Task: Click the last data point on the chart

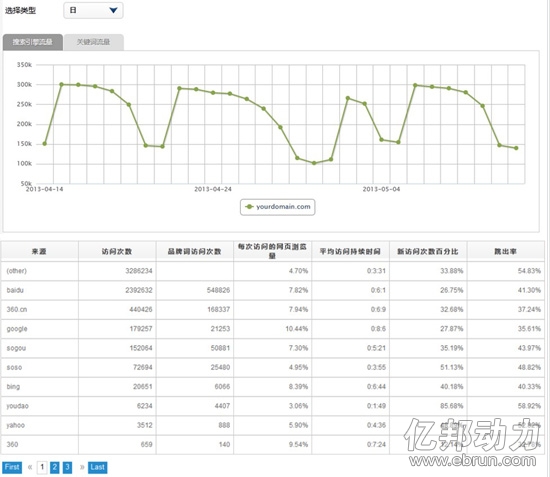Action: 516,148
